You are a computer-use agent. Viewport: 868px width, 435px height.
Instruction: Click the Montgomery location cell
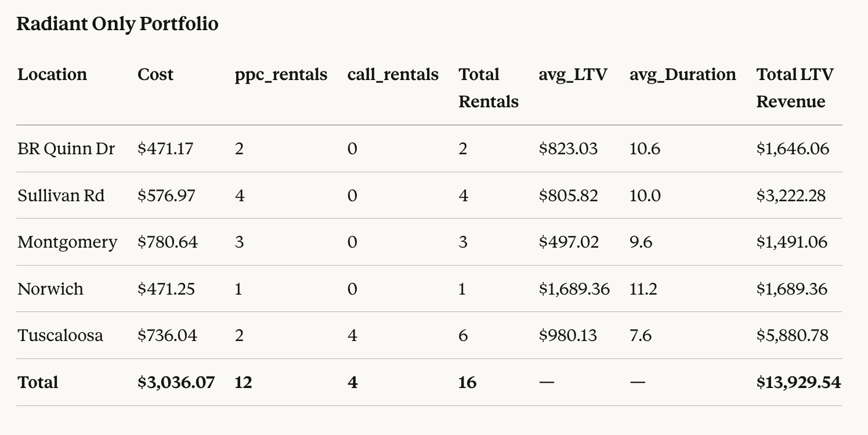[x=67, y=242]
